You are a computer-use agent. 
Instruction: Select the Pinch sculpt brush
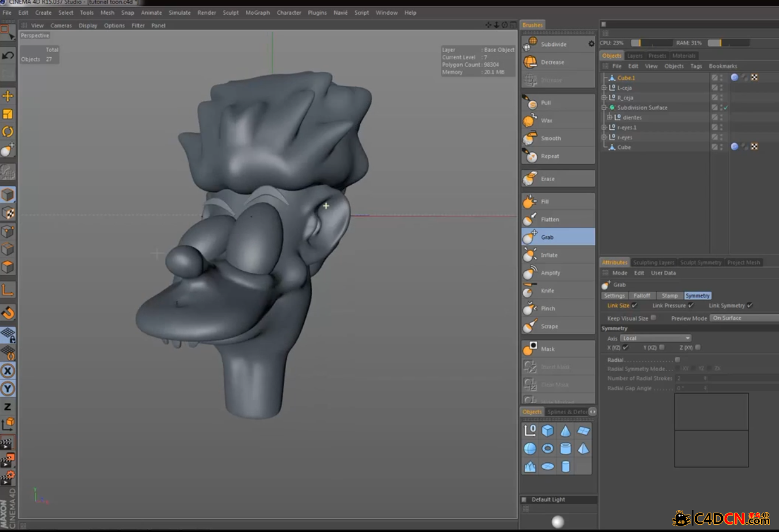(x=558, y=309)
